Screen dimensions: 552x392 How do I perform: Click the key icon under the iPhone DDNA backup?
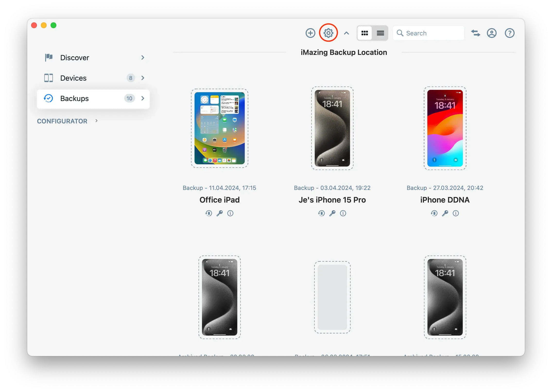pyautogui.click(x=445, y=213)
